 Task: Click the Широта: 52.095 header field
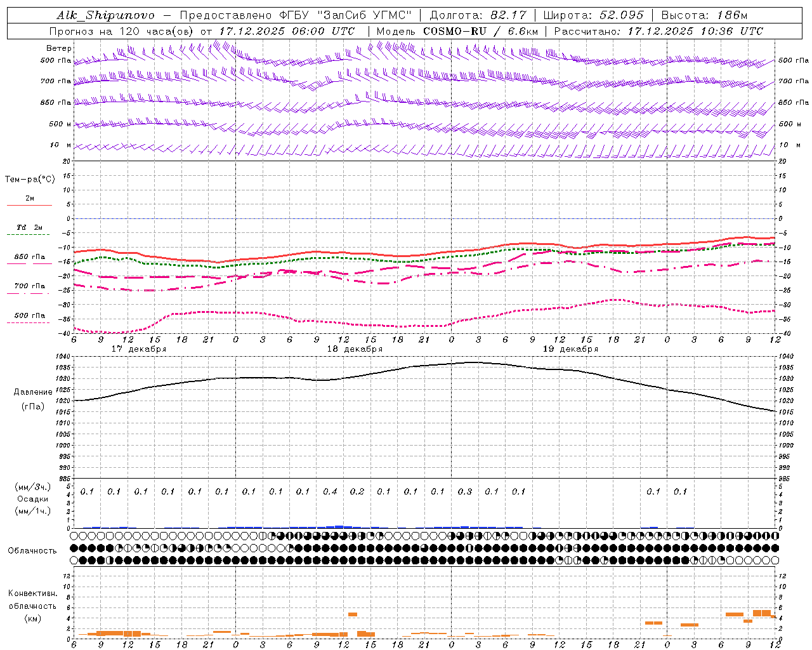click(x=594, y=15)
